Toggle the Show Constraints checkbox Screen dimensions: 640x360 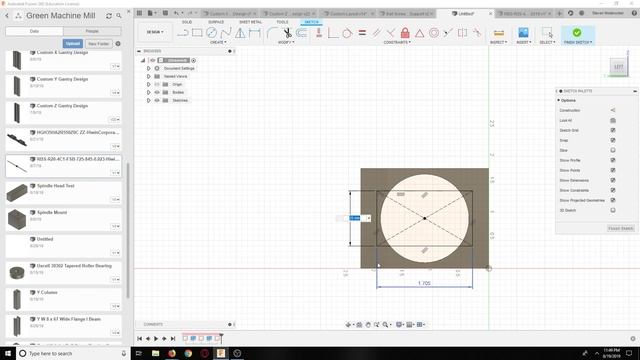point(613,190)
